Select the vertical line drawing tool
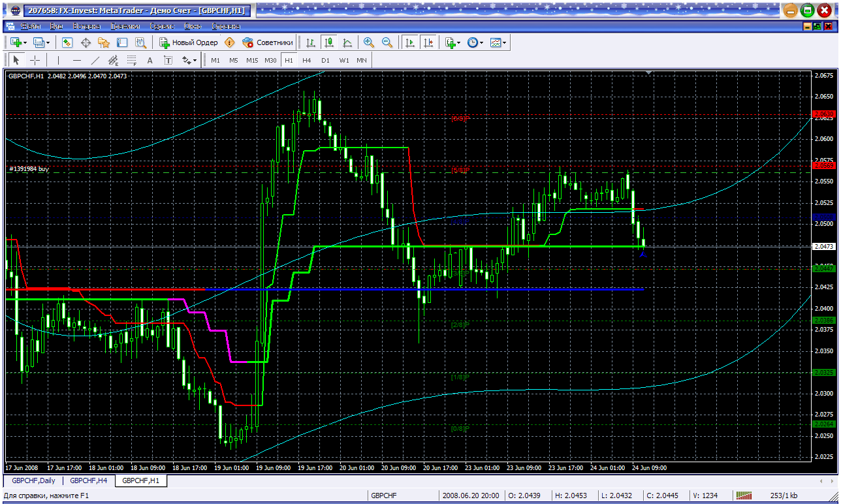 tap(58, 60)
